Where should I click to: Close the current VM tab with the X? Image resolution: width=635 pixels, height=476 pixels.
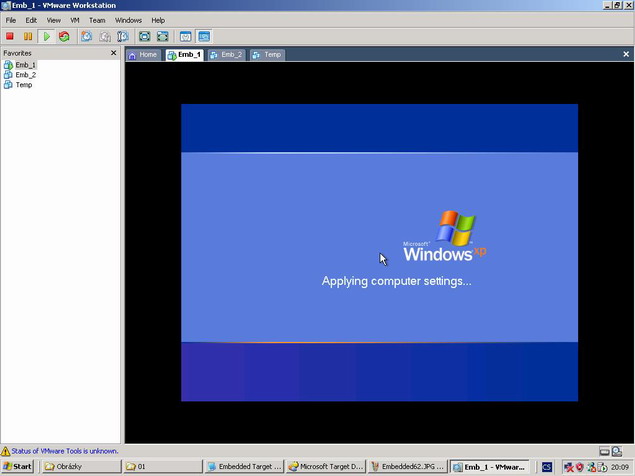(x=626, y=54)
